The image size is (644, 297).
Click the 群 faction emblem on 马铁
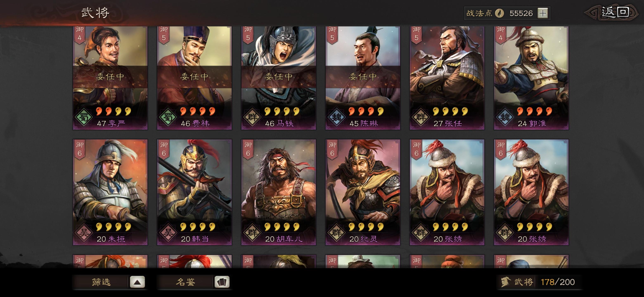pos(252,117)
